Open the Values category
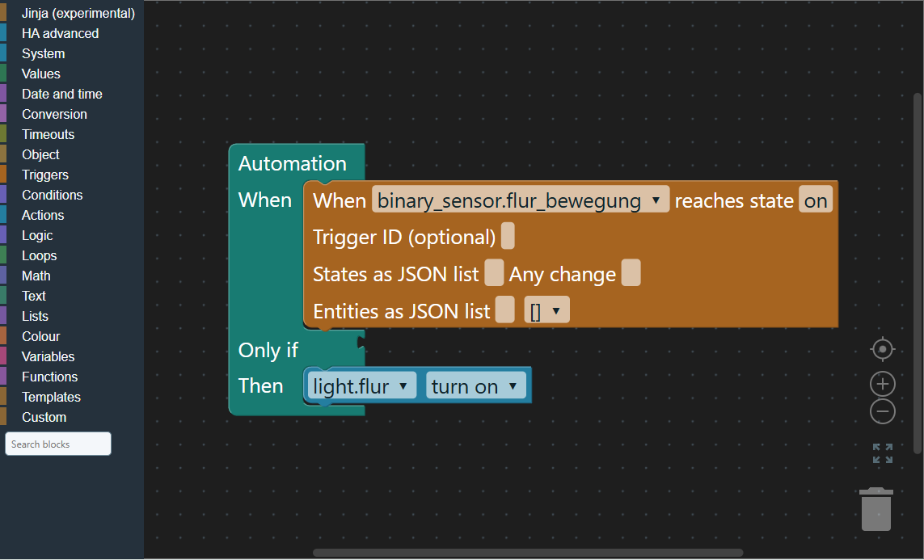924x560 pixels. 72,74
